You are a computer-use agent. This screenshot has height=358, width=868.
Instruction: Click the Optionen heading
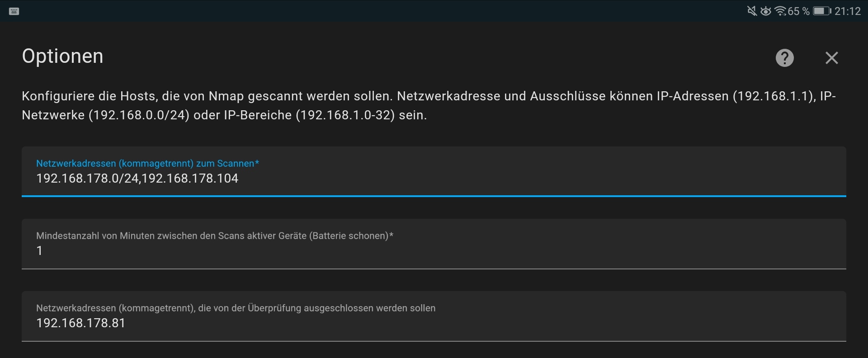click(62, 56)
